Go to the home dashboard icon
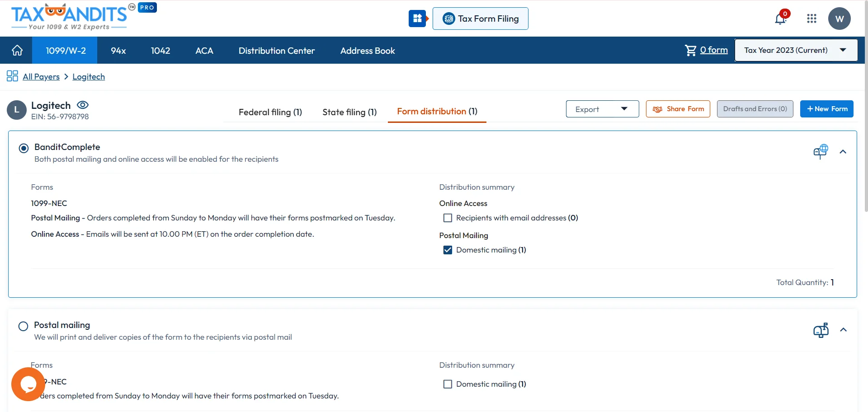This screenshot has width=868, height=412. (17, 51)
